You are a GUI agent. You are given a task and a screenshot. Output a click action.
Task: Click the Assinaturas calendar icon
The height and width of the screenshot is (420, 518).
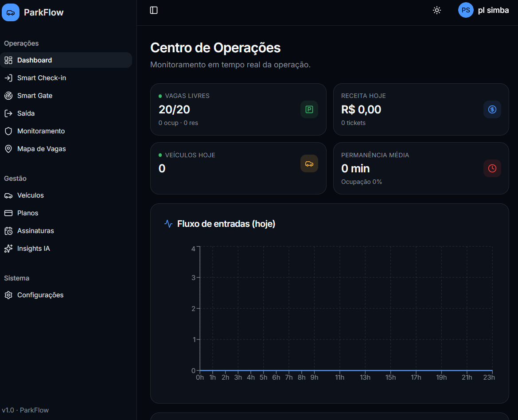(8, 231)
